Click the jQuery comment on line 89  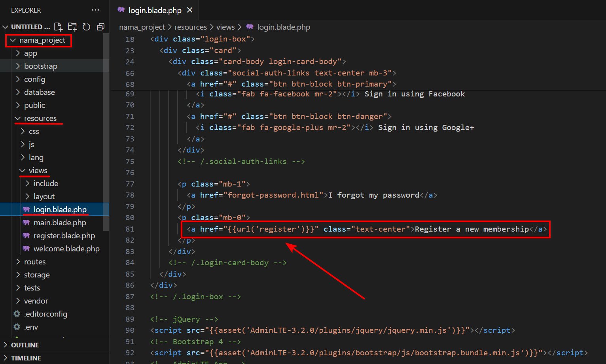click(184, 319)
